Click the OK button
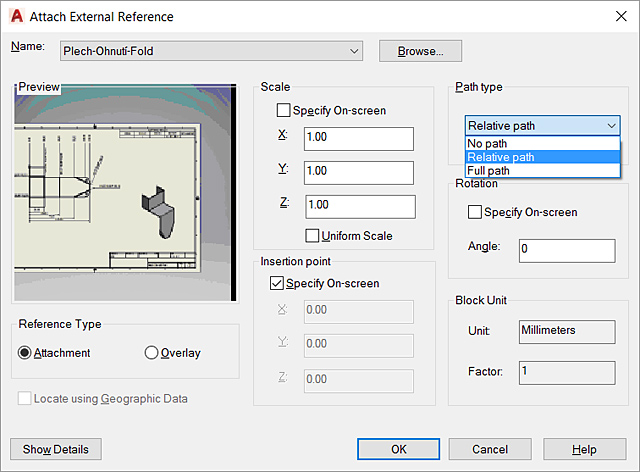Image resolution: width=640 pixels, height=472 pixels. pos(398,449)
